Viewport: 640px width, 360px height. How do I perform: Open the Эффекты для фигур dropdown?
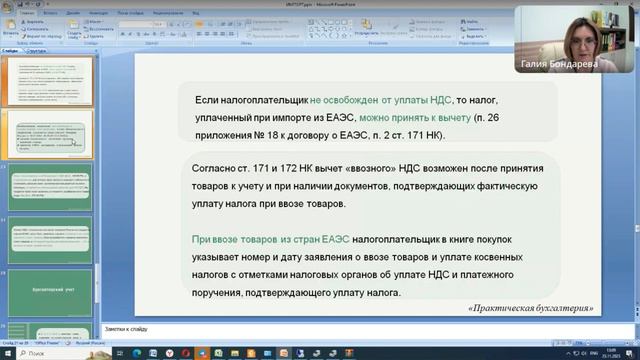tap(431, 36)
